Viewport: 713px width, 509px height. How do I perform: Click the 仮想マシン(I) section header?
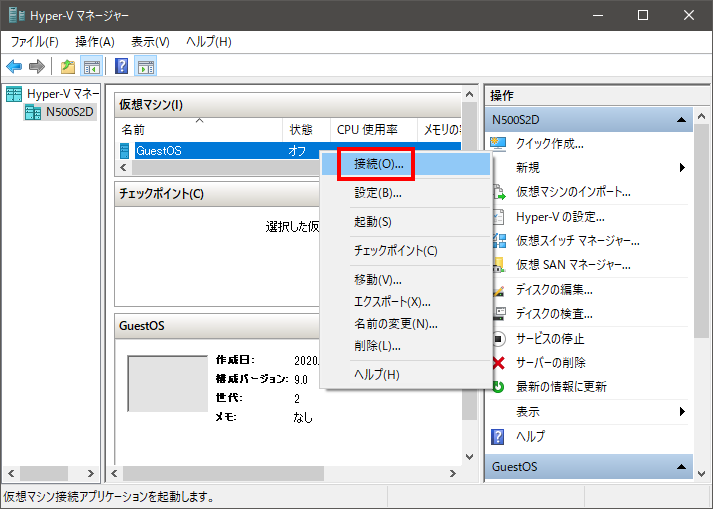click(x=288, y=105)
